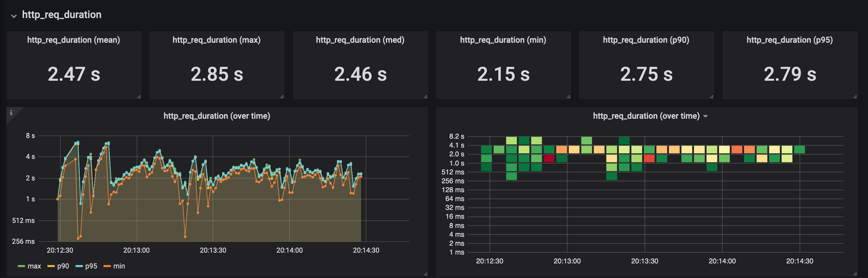Click the http_req_duration row title
868x278 pixels.
point(62,15)
